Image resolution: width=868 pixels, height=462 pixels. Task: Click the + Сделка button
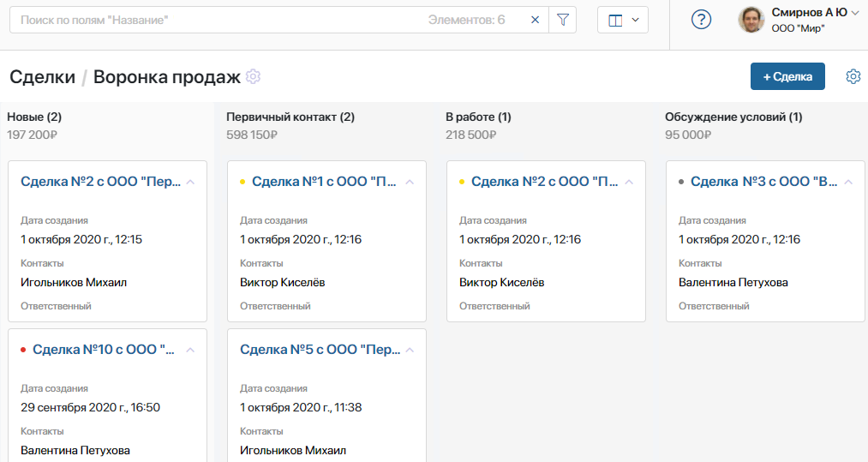pyautogui.click(x=787, y=76)
